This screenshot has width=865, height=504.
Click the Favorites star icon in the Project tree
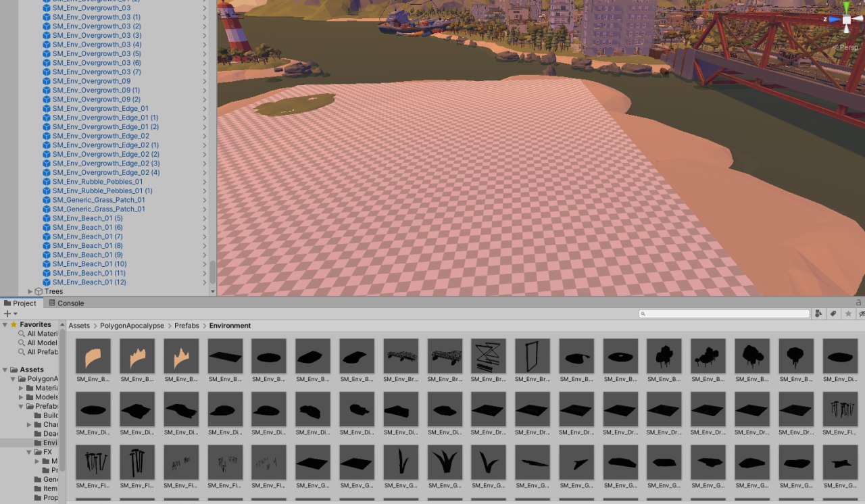(14, 325)
